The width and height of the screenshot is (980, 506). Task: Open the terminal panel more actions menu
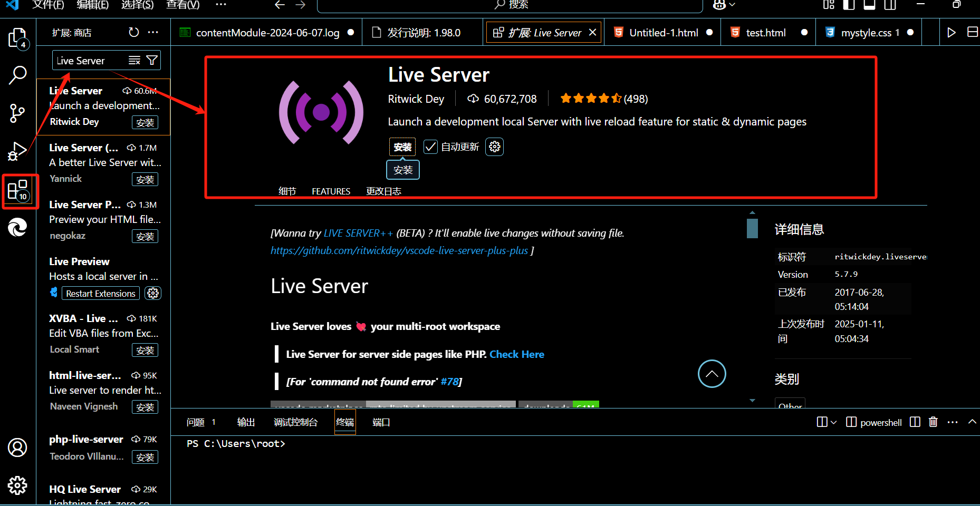[953, 422]
